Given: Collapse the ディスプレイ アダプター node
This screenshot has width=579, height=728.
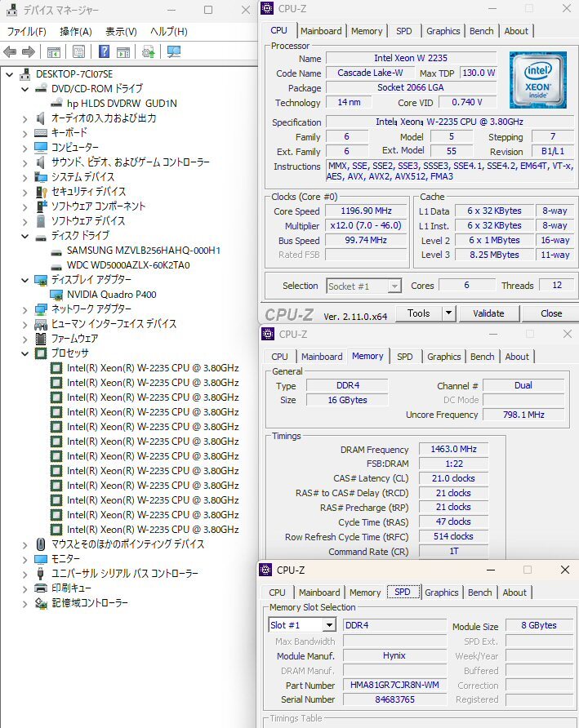Looking at the screenshot, I should coord(25,280).
